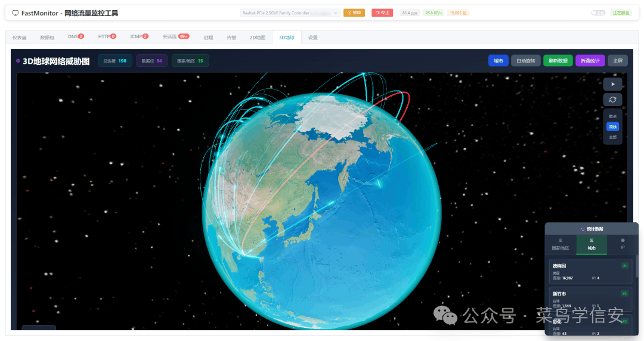
Task: Open the Realtek network adapter dropdown
Action: tap(290, 13)
